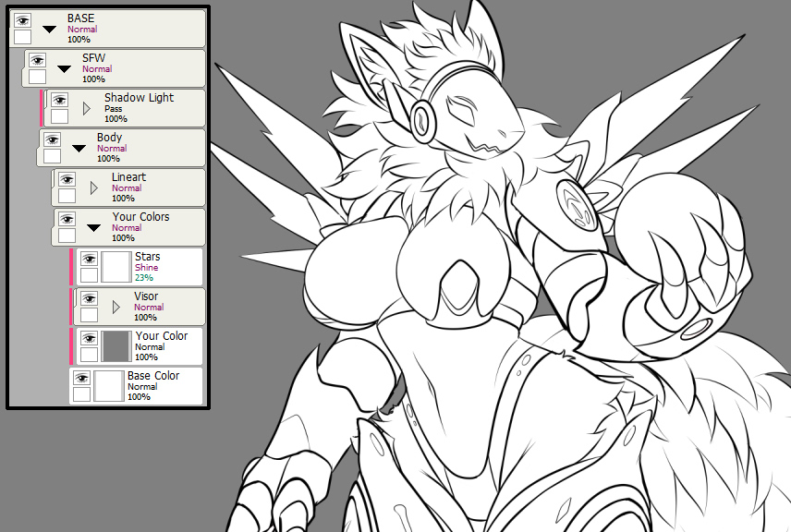
Task: Select the SFW folder name
Action: 94,58
